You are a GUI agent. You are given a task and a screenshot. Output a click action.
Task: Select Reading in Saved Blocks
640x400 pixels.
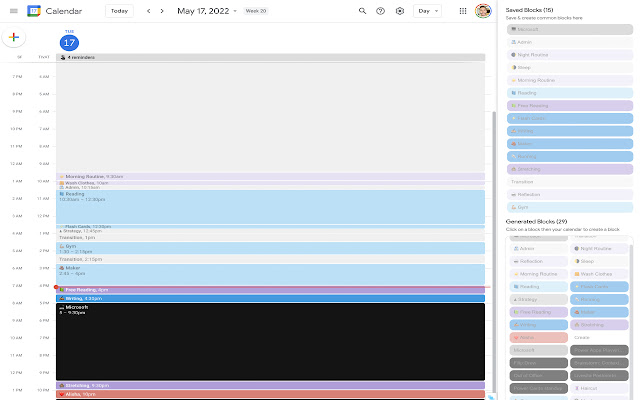pyautogui.click(x=570, y=93)
